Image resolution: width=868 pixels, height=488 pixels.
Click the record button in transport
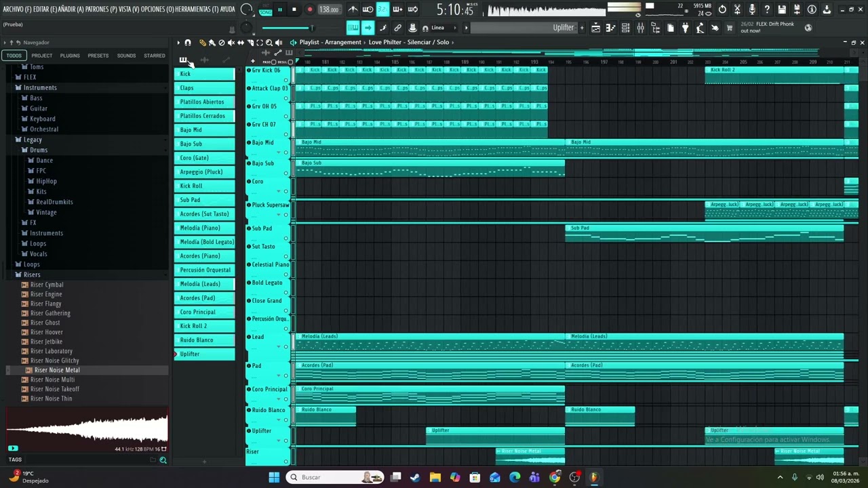[x=310, y=9]
